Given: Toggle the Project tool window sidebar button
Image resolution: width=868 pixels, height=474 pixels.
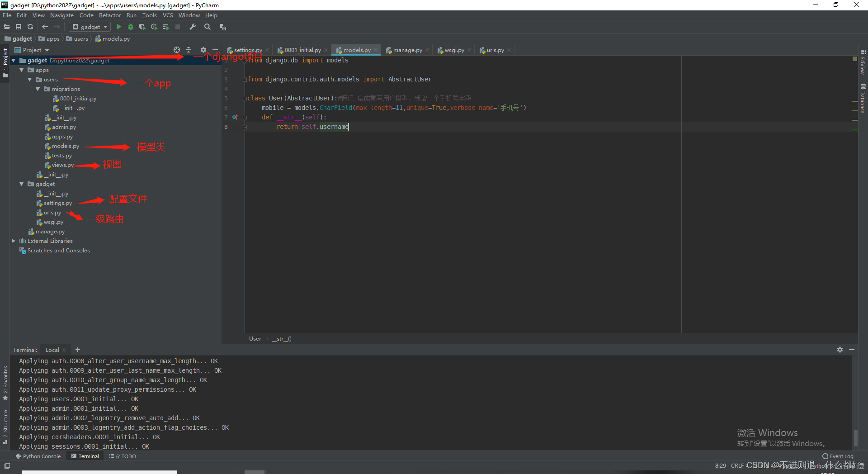Looking at the screenshot, I should coord(5,62).
